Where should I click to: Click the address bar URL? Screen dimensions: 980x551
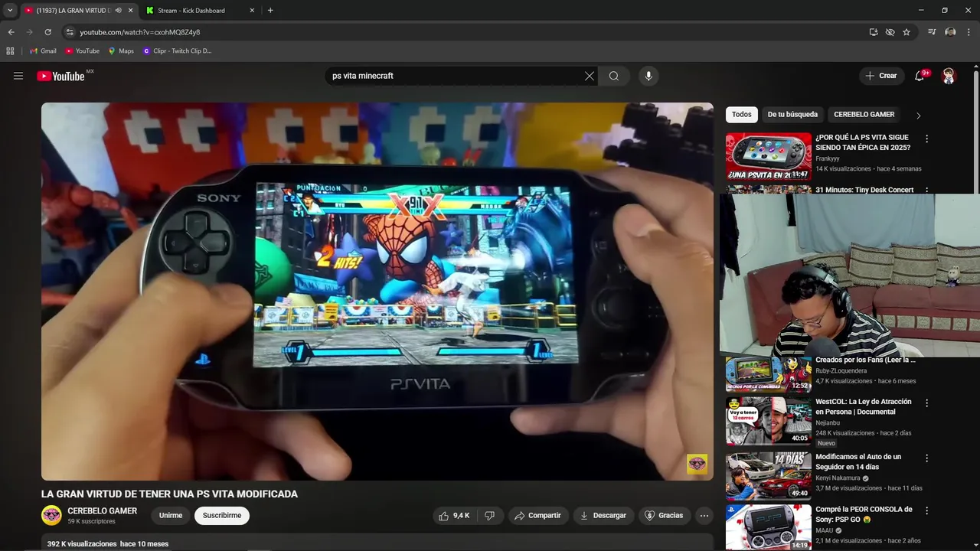coord(140,32)
